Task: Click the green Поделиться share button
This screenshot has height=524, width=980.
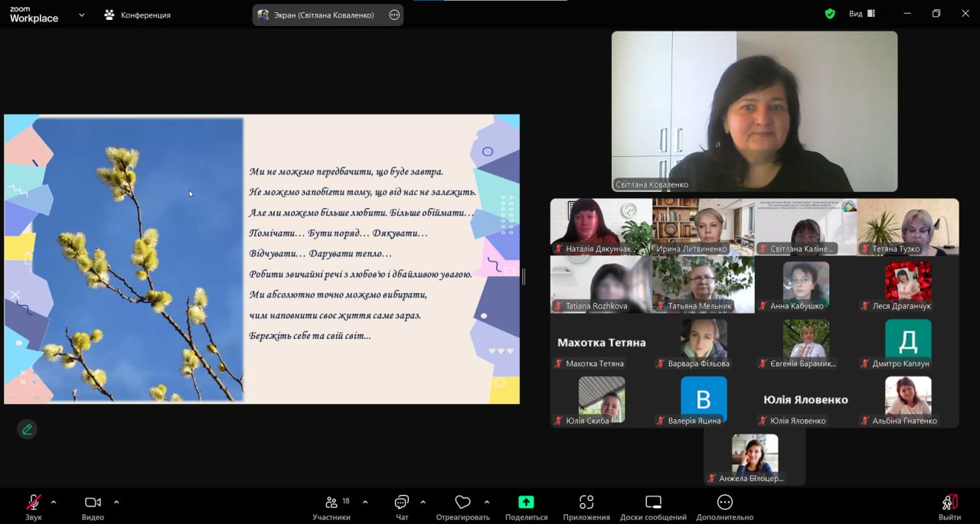Action: [x=526, y=507]
